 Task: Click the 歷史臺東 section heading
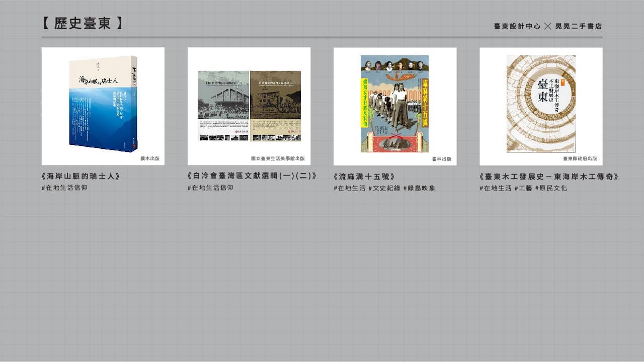83,24
